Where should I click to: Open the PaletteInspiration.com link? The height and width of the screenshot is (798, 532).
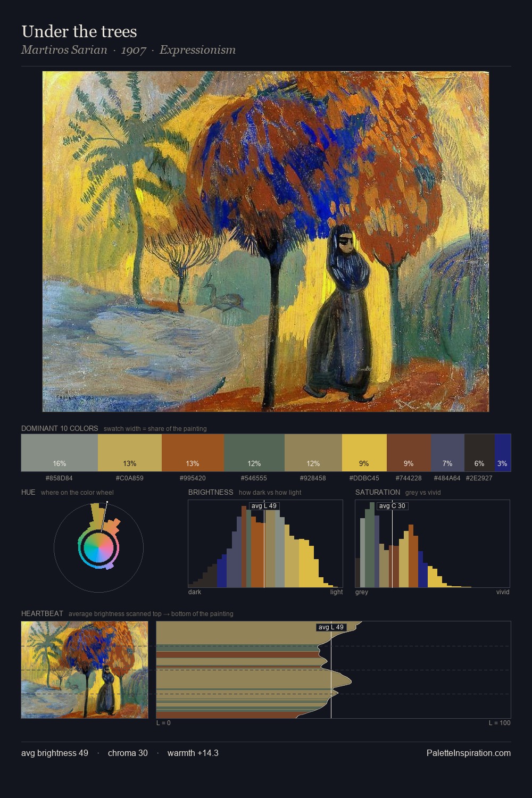[469, 753]
